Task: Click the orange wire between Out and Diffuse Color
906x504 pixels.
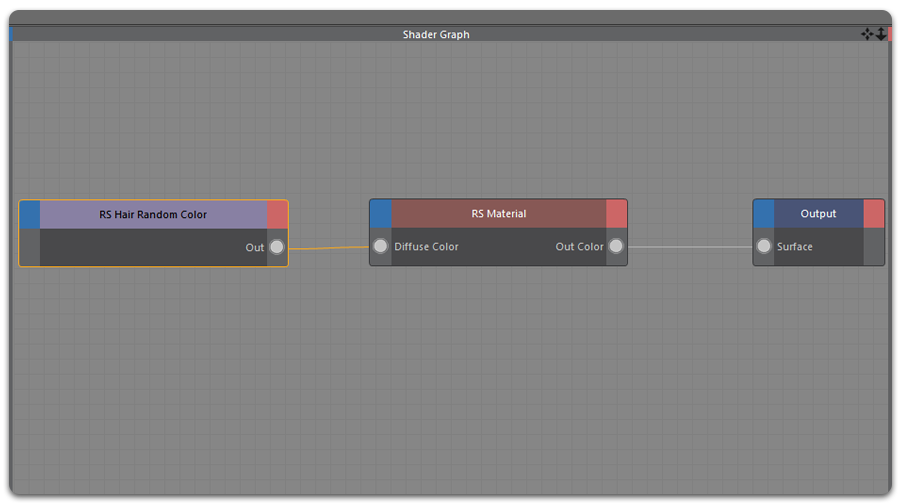Action: coord(328,248)
